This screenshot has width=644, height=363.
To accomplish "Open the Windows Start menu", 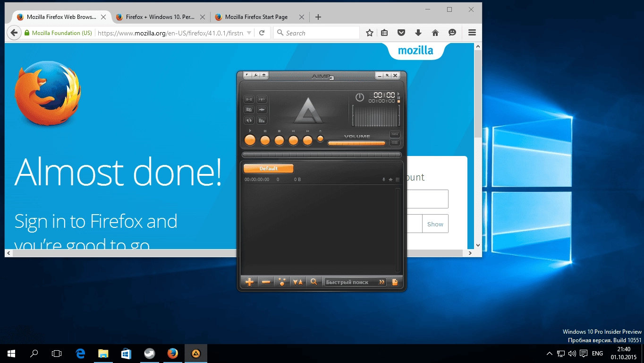I will click(11, 354).
